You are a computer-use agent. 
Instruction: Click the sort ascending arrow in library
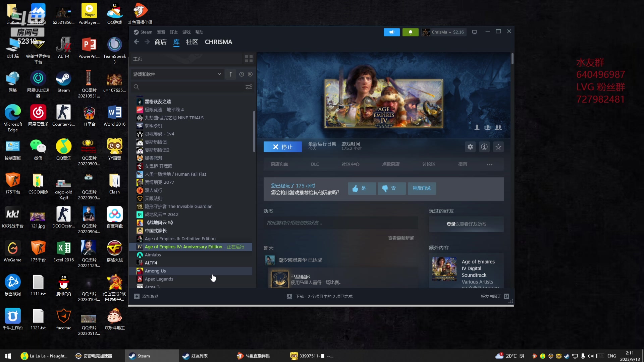[x=231, y=74]
